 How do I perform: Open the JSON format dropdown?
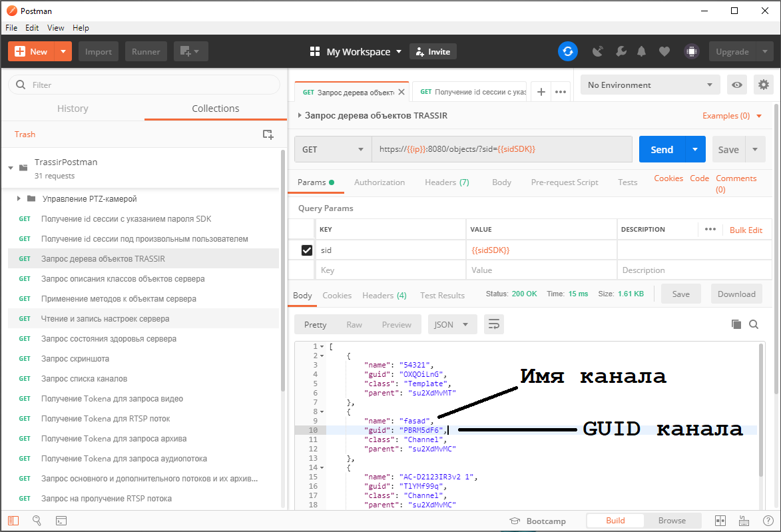tap(452, 324)
